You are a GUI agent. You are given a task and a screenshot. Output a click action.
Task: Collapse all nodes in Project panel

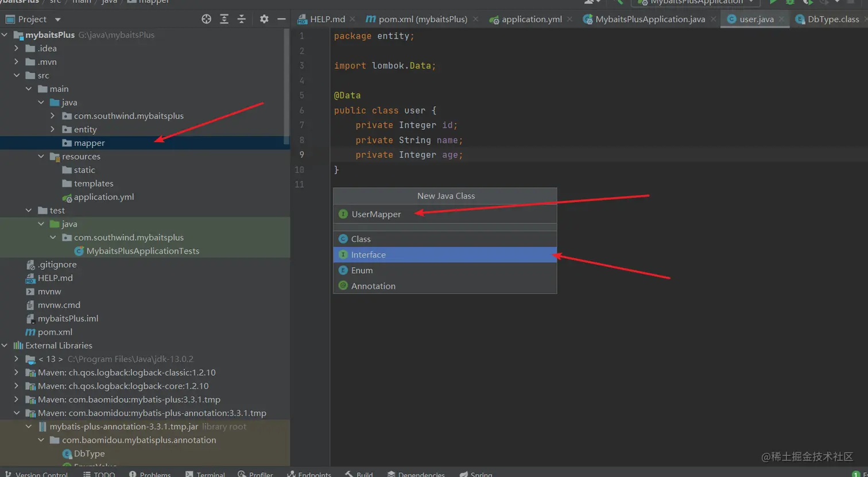point(242,19)
